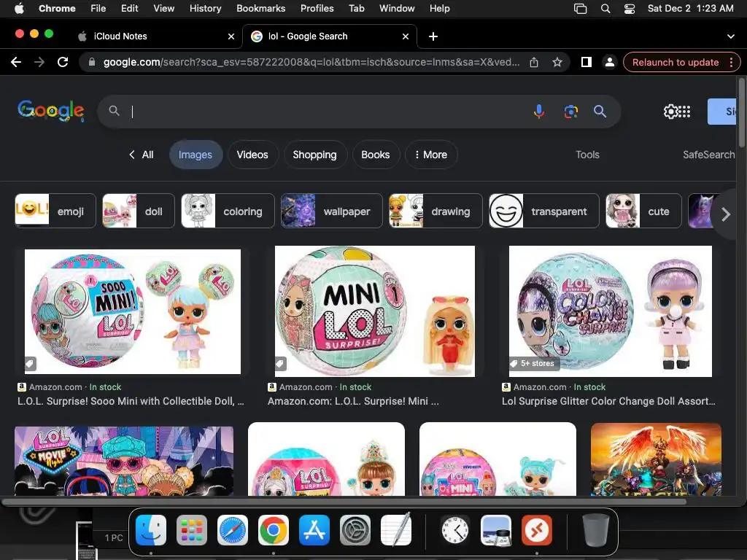Open SafeSearch settings dropdown
Image resolution: width=747 pixels, height=560 pixels.
click(x=709, y=155)
